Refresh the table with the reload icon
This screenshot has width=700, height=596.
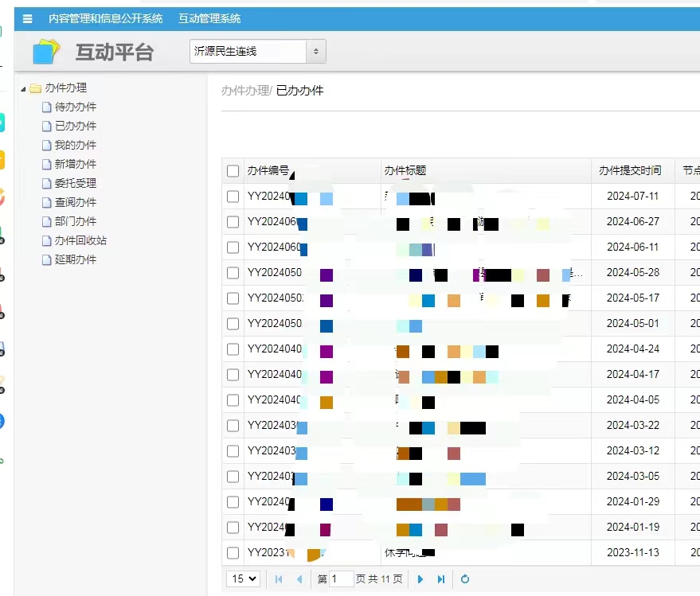(x=465, y=579)
